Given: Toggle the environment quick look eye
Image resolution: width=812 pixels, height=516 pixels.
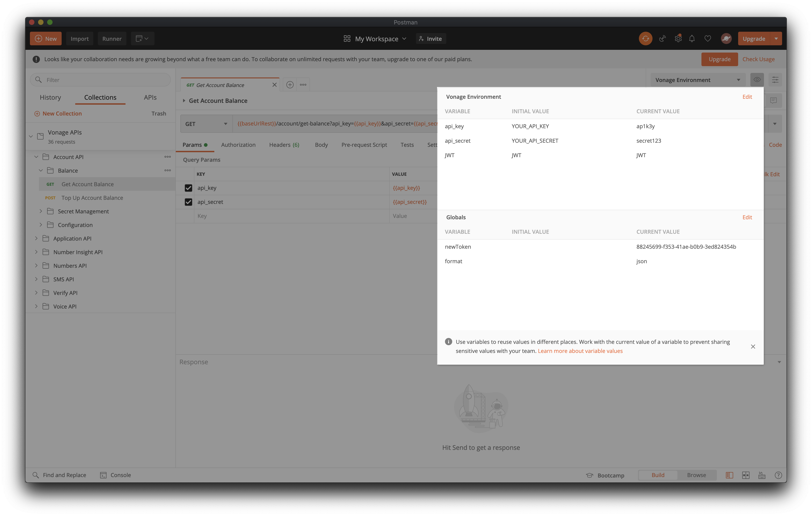Looking at the screenshot, I should (x=757, y=80).
